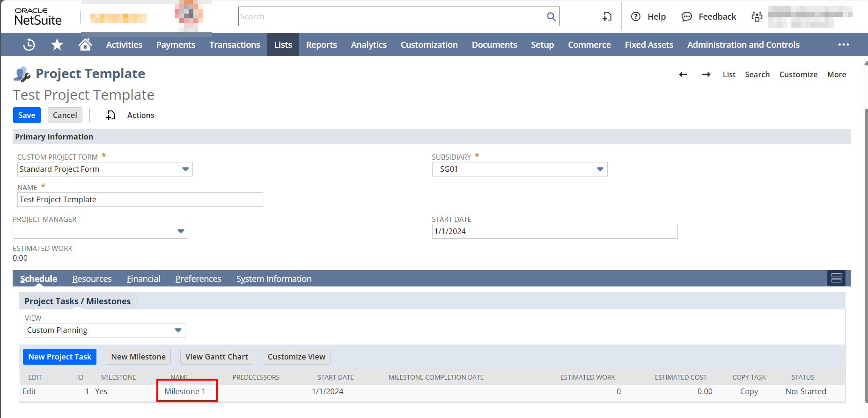Go to next record with right arrow

pyautogui.click(x=706, y=74)
